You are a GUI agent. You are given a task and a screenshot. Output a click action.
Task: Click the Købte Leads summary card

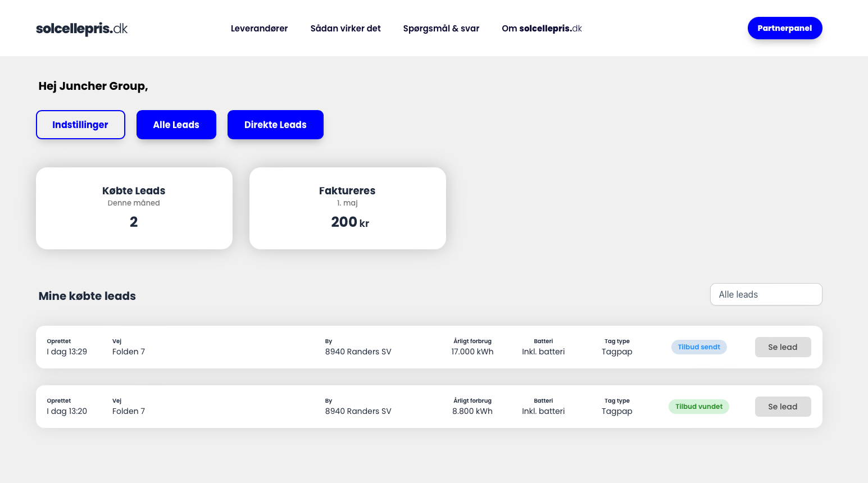134,208
